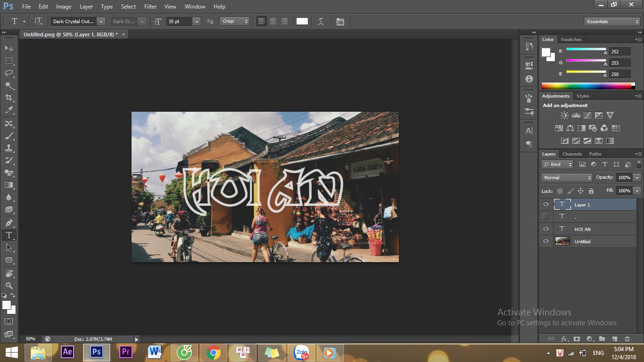
Task: Click the color spectrum ramp bar
Action: (586, 86)
